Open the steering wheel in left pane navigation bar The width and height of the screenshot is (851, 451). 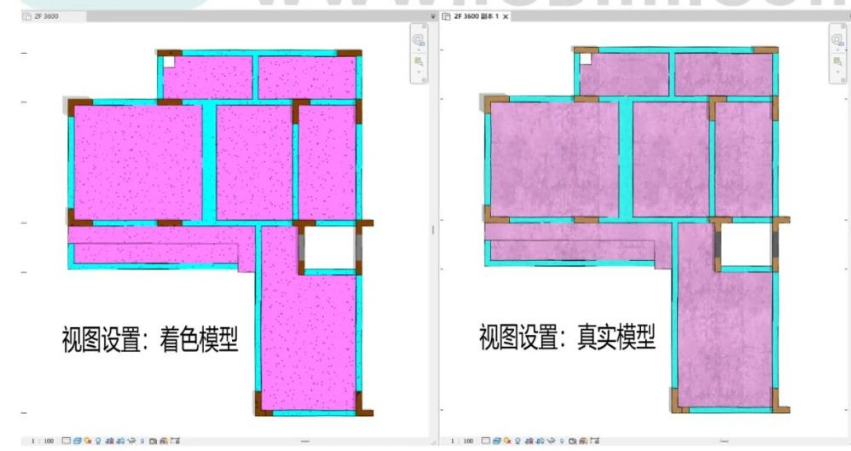[x=418, y=40]
